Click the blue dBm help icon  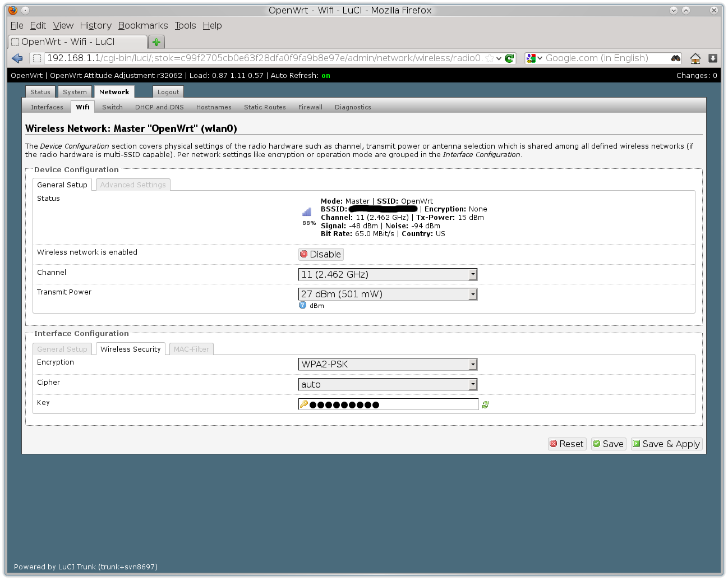[x=303, y=305]
